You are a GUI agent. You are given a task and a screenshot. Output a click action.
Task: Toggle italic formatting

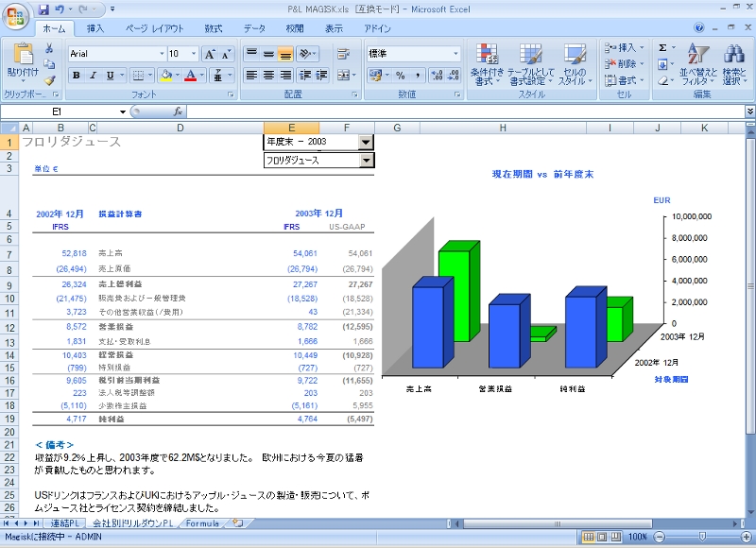click(93, 75)
